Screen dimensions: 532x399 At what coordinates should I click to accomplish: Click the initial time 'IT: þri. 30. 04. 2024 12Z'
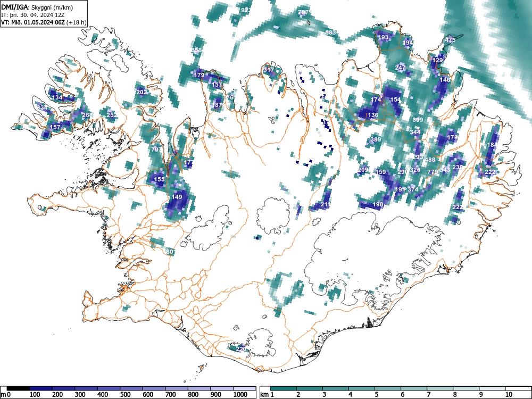[33, 15]
